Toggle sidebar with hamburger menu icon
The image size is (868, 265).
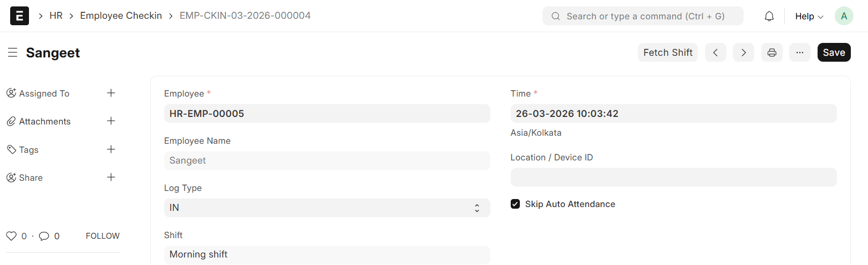click(13, 53)
